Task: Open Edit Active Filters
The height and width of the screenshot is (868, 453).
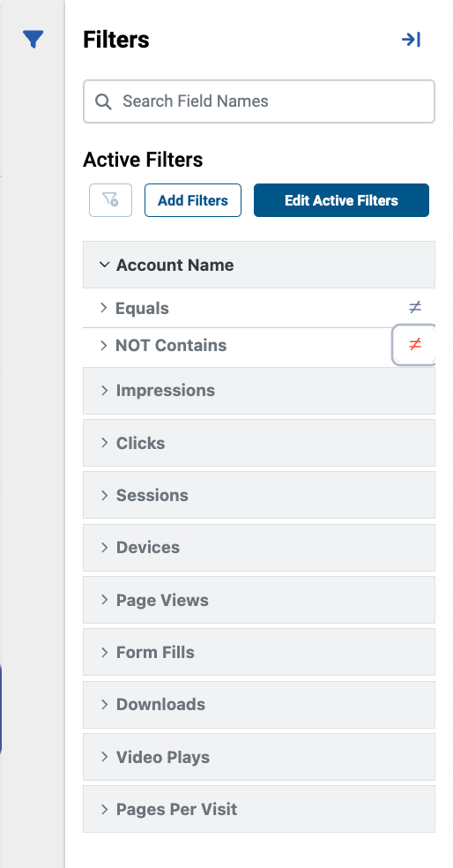Action: tap(341, 200)
